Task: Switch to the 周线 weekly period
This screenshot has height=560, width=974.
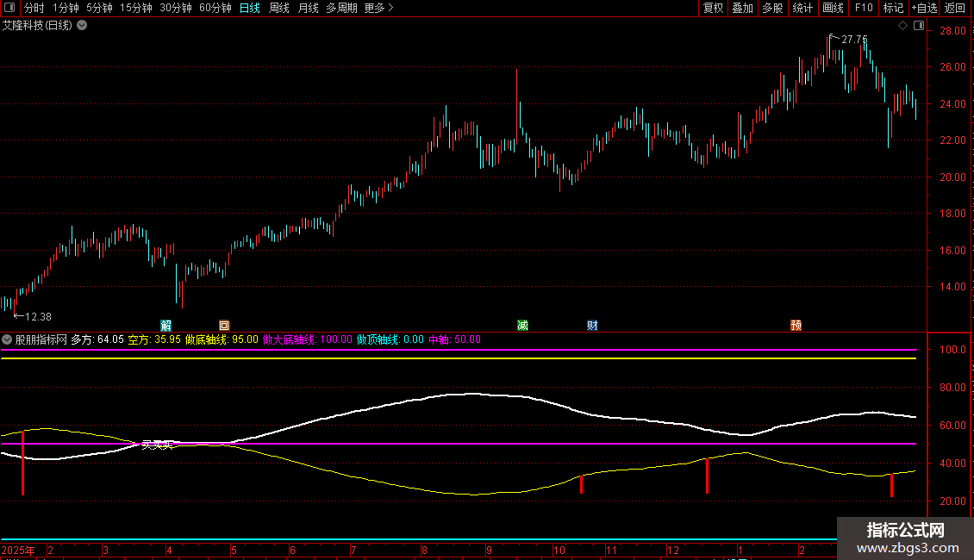Action: click(x=278, y=8)
